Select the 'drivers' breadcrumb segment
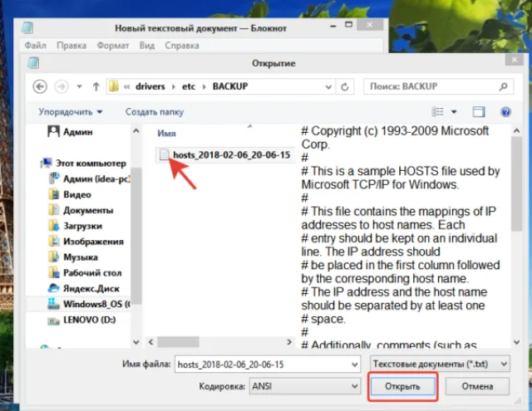The image size is (532, 411). [x=150, y=86]
